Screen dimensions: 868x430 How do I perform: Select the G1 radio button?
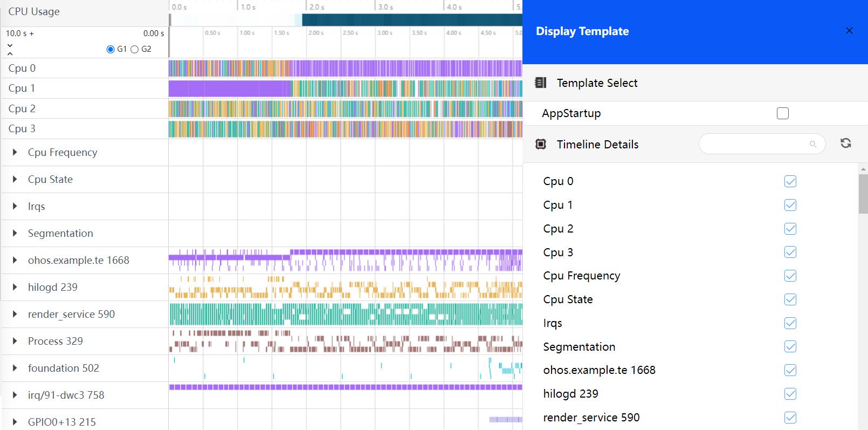point(111,49)
